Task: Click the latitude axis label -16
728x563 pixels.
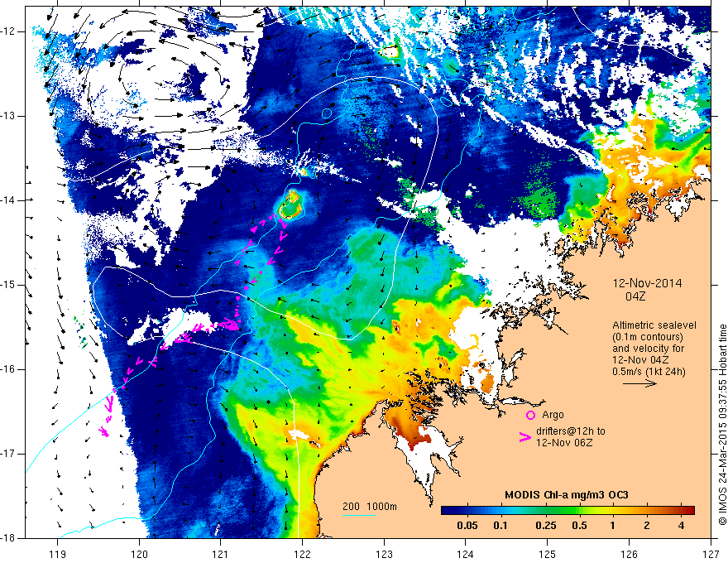Action: (7, 369)
